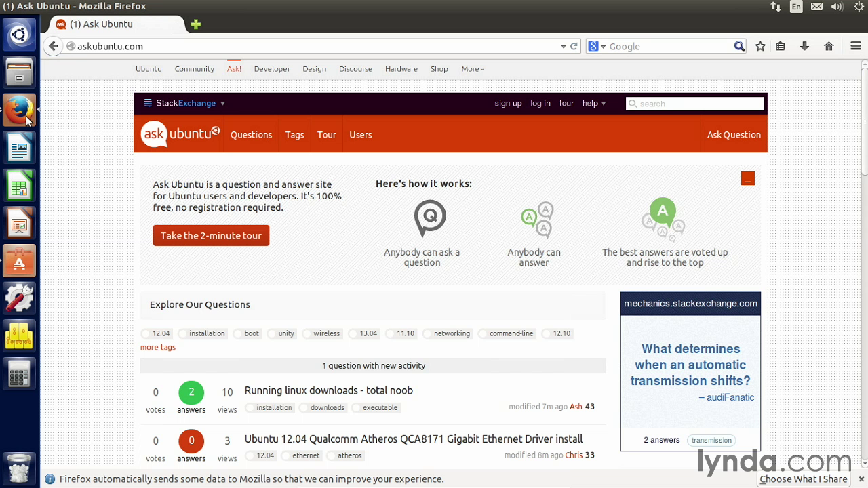Viewport: 868px width, 488px height.
Task: Open Ubuntu Software Center from the launcher
Action: pyautogui.click(x=19, y=261)
